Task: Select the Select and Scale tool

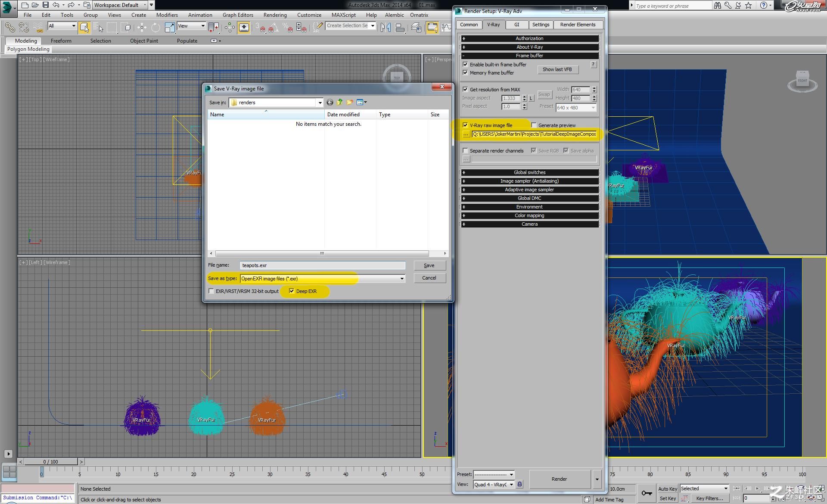Action: (170, 28)
